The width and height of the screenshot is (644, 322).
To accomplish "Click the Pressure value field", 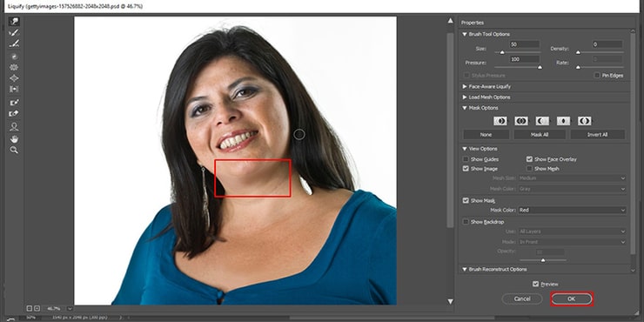I will [x=525, y=59].
